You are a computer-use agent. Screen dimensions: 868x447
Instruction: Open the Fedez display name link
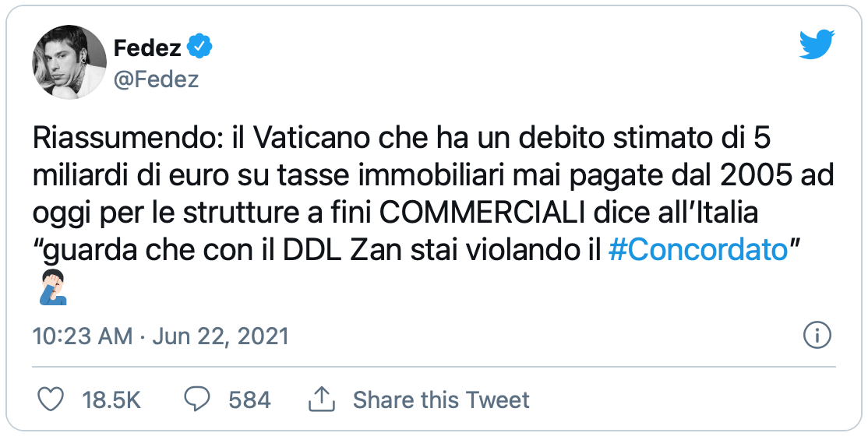coord(147,48)
